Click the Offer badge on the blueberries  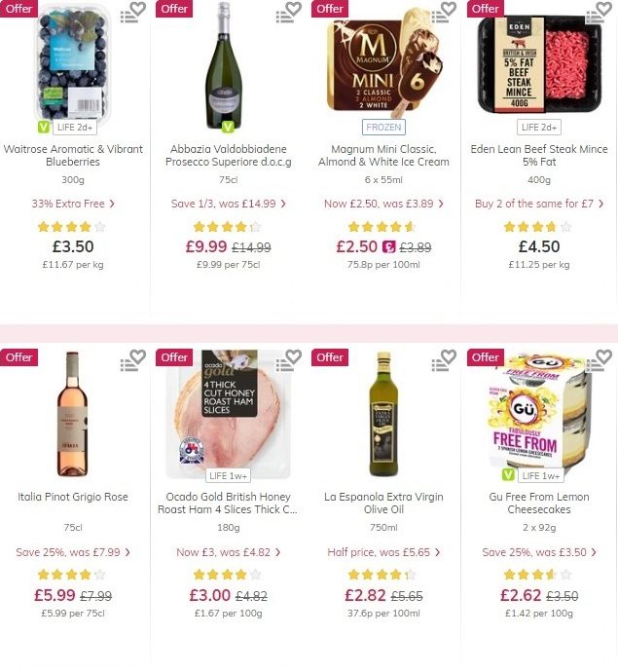click(18, 9)
